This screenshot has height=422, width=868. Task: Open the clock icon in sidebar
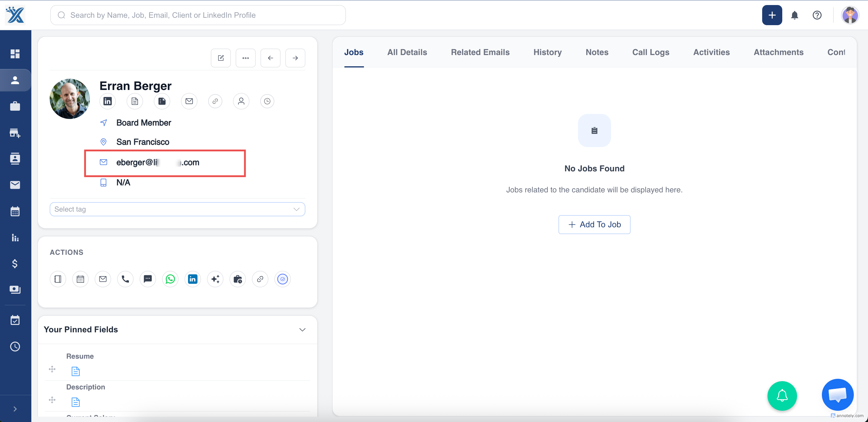[x=15, y=347]
